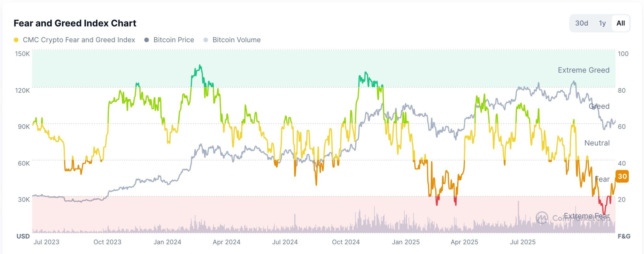
Task: Click the Jul 2023 axis date label
Action: click(x=46, y=242)
